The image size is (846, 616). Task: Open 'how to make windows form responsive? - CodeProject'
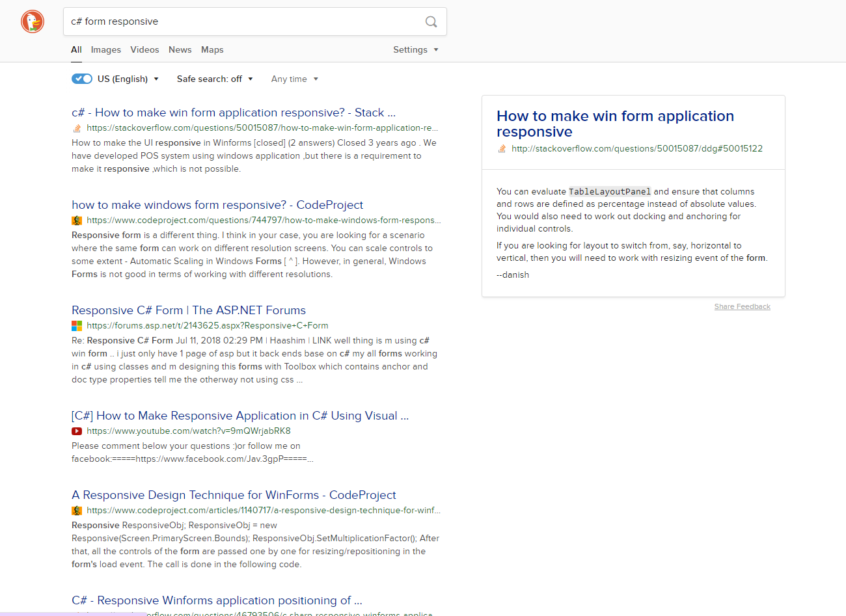coord(217,205)
